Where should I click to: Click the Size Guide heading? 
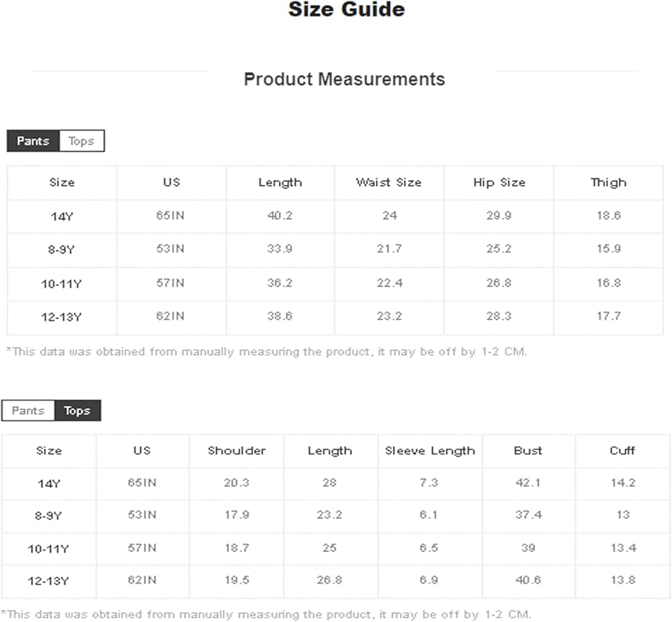[346, 10]
